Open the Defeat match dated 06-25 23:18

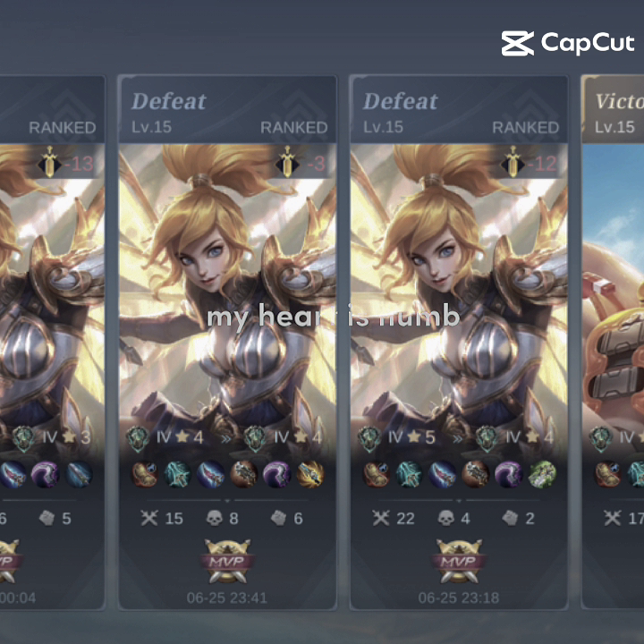[x=459, y=342]
